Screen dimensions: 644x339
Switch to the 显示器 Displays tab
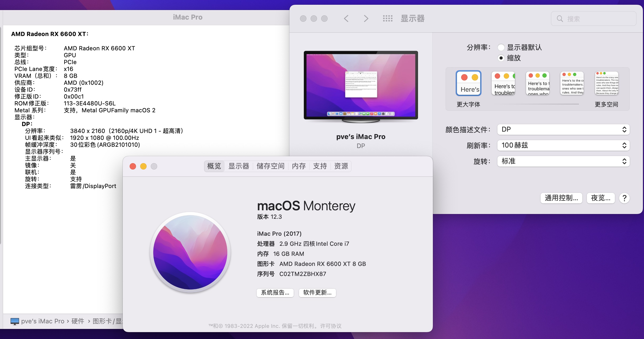[239, 166]
